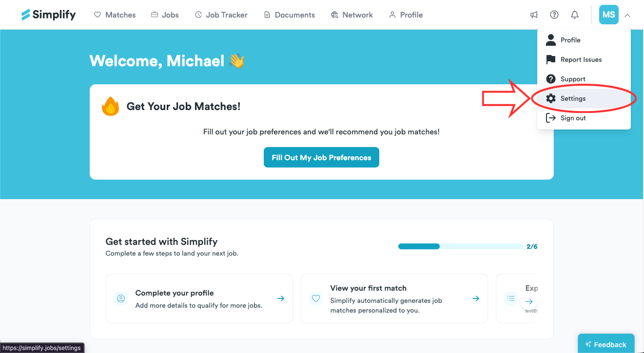The width and height of the screenshot is (644, 353).
Task: Open the Documents tab
Action: click(289, 15)
